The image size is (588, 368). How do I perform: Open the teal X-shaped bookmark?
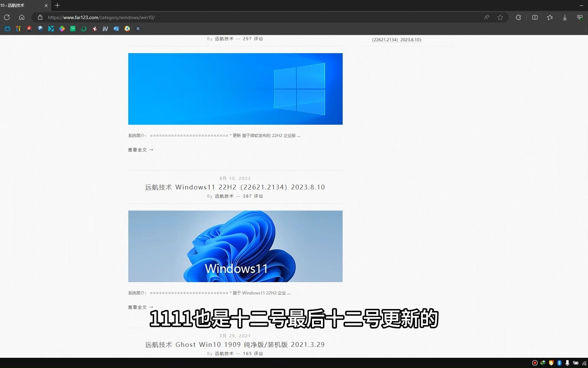[x=51, y=29]
